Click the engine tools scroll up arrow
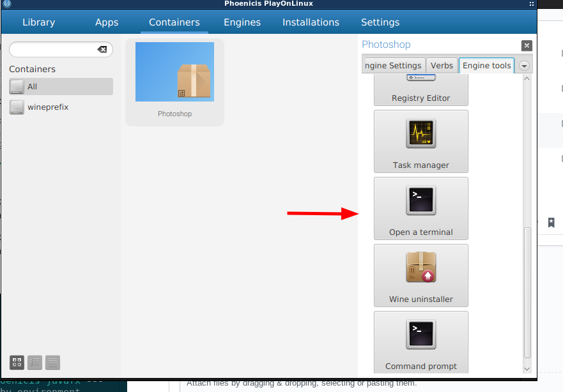Viewport: 563px width, 392px height. [x=527, y=78]
